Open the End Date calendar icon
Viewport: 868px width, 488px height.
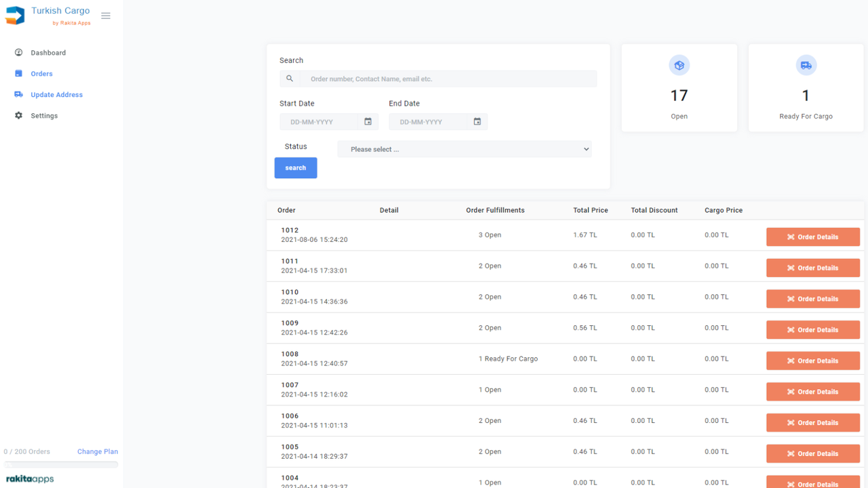(x=477, y=121)
